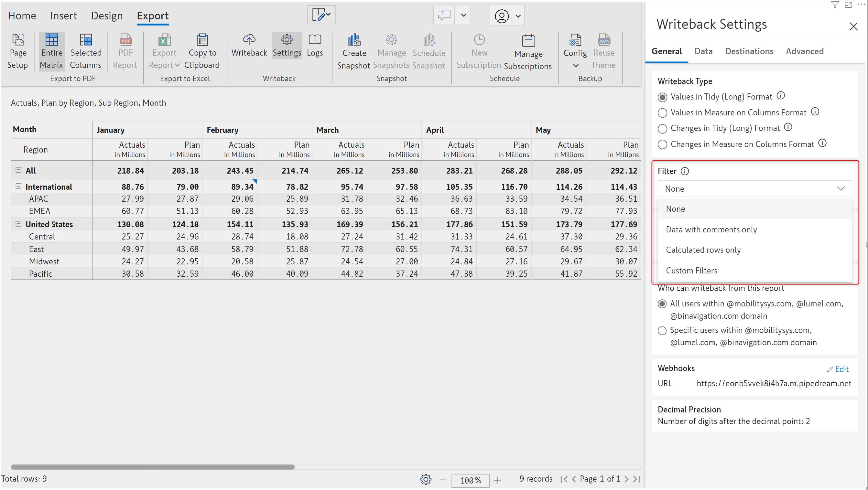This screenshot has width=868, height=490.
Task: Choose Specific users within domain option
Action: coord(662,331)
